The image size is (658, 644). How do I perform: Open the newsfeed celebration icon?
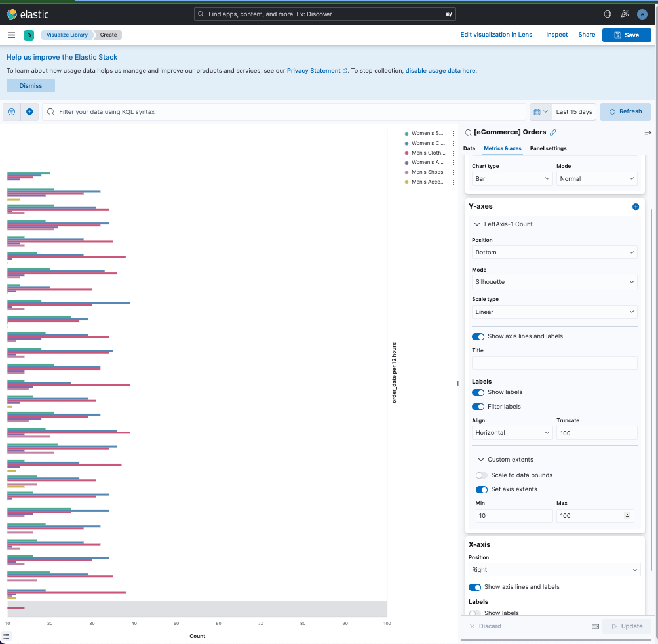pyautogui.click(x=625, y=14)
